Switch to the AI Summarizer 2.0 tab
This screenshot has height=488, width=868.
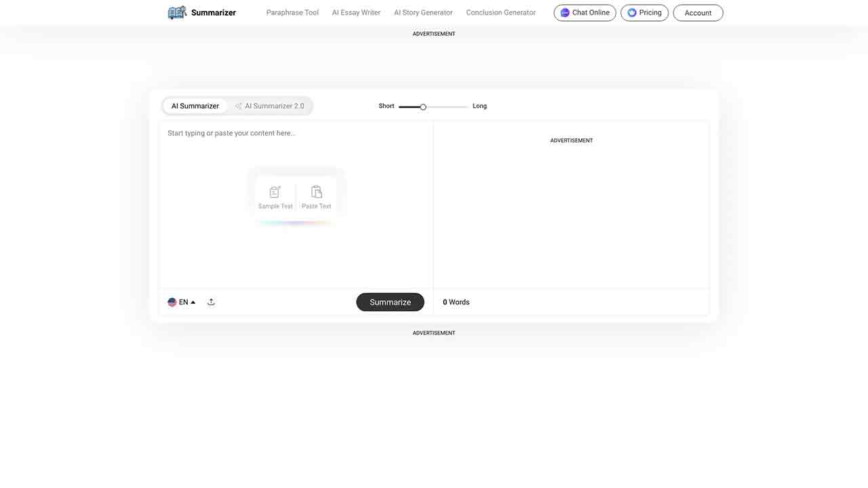(270, 106)
